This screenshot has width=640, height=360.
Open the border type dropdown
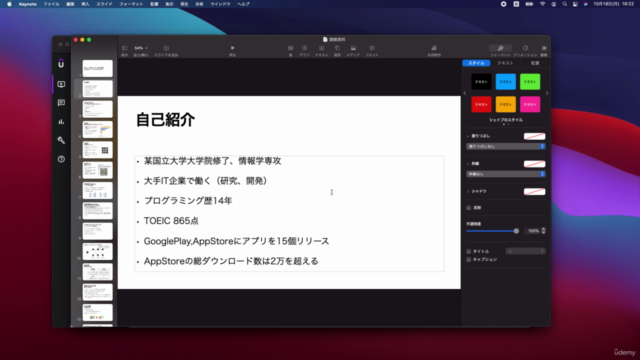point(506,174)
